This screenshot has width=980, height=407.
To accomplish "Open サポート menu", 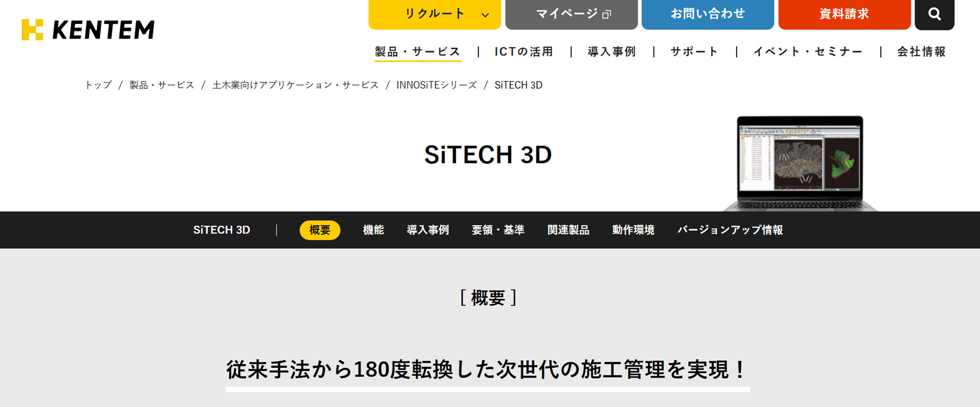I will point(694,52).
